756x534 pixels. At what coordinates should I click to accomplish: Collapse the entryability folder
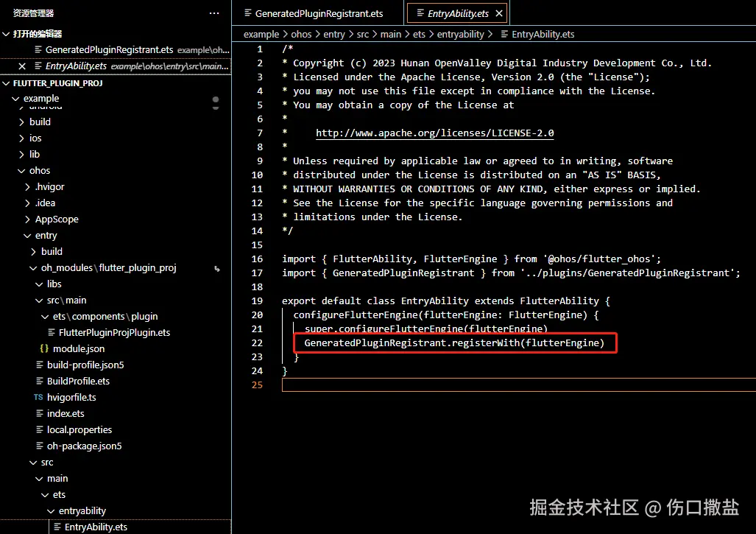point(51,511)
